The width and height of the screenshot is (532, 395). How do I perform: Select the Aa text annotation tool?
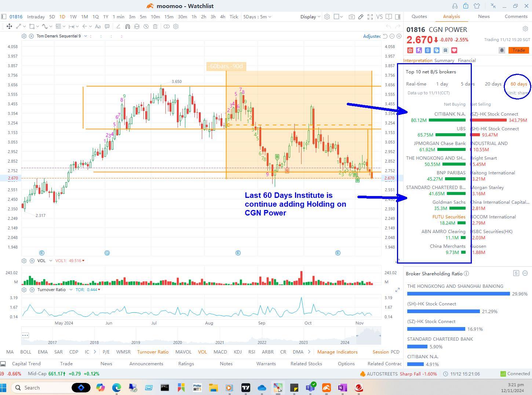click(x=98, y=26)
